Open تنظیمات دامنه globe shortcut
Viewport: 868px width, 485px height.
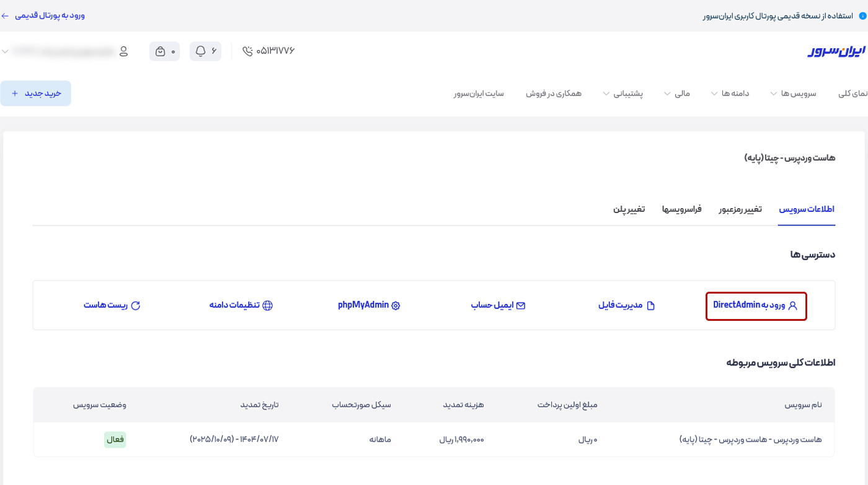267,305
